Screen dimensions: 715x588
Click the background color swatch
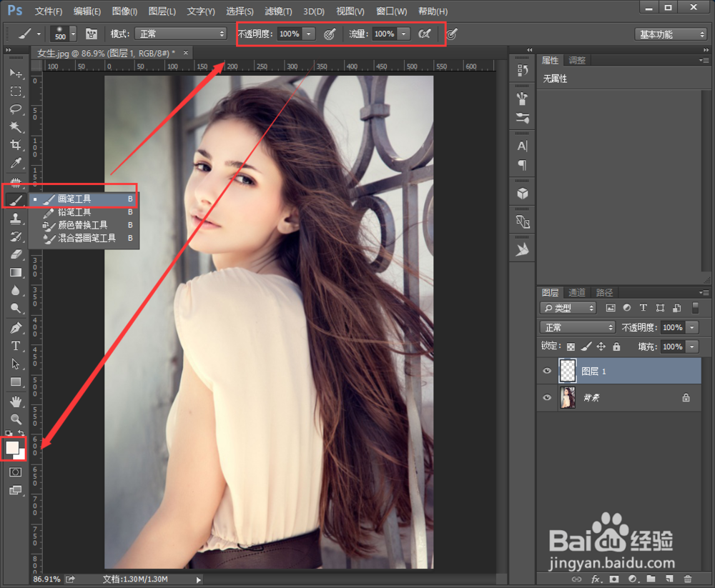[x=21, y=455]
